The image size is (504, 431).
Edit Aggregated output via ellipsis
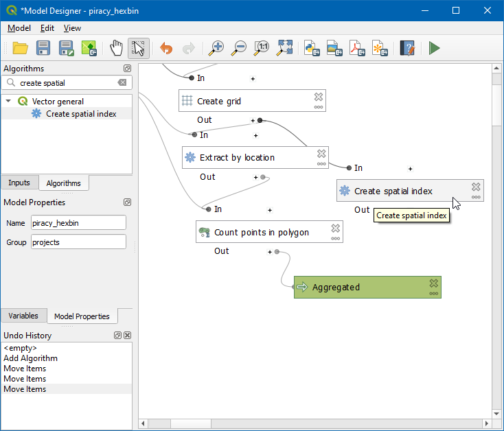coord(433,294)
